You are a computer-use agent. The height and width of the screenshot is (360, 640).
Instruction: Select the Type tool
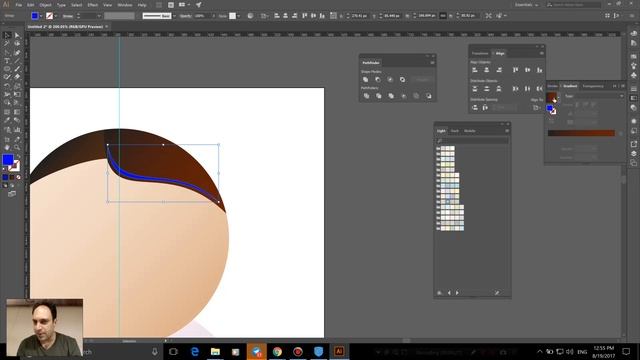pos(7,61)
